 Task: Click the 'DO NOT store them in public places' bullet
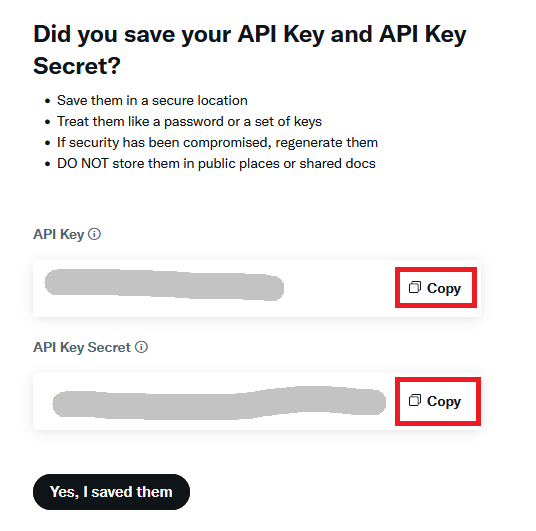tap(216, 163)
